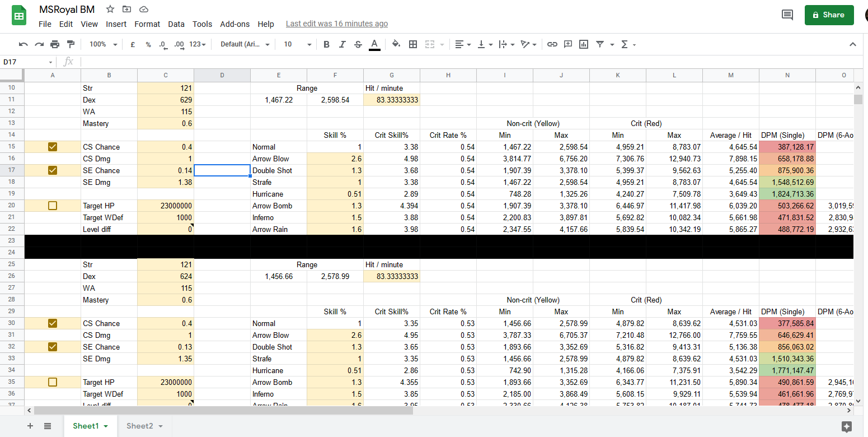
Task: Insert chart from the toolbar
Action: click(x=584, y=44)
